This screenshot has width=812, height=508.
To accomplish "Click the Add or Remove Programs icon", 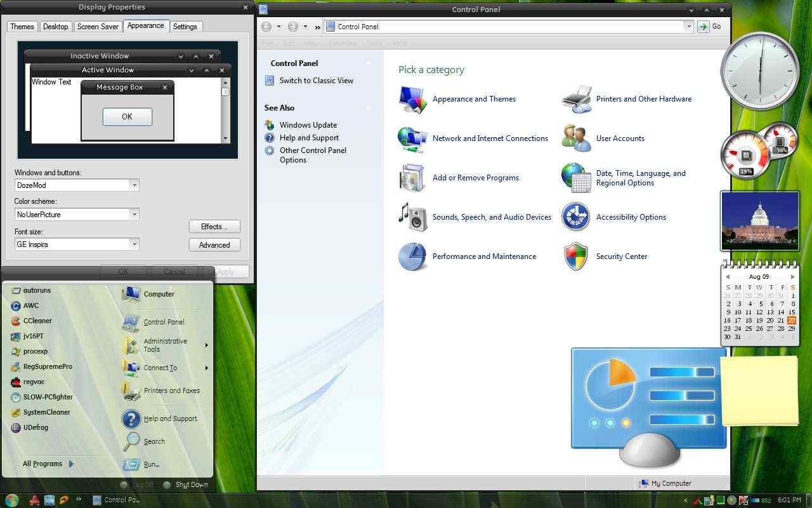I will 413,178.
